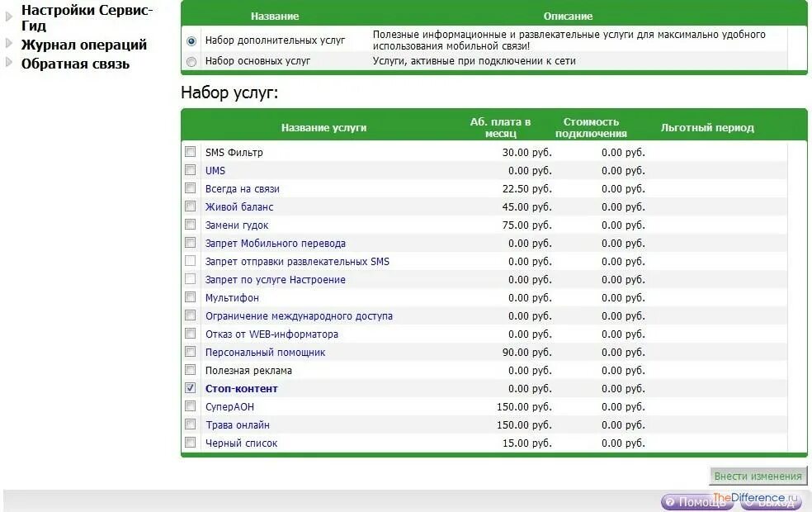Open 'Настройки Сервис-Гид' menu item
This screenshot has height=512, width=812.
pos(87,17)
